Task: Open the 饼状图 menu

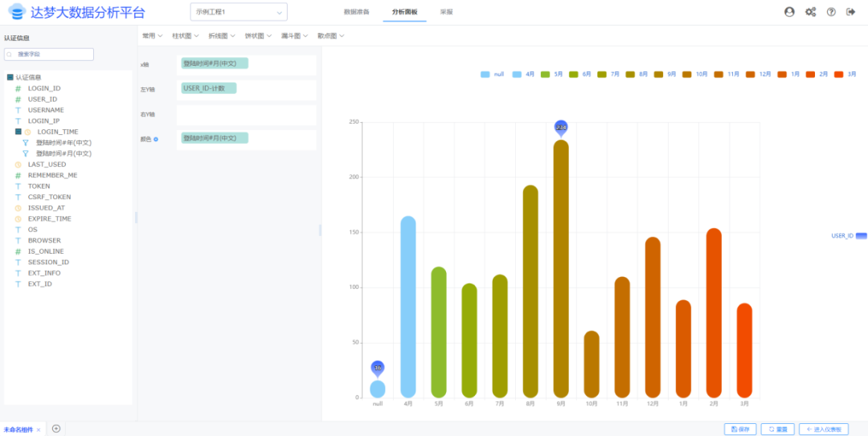Action: pos(258,36)
